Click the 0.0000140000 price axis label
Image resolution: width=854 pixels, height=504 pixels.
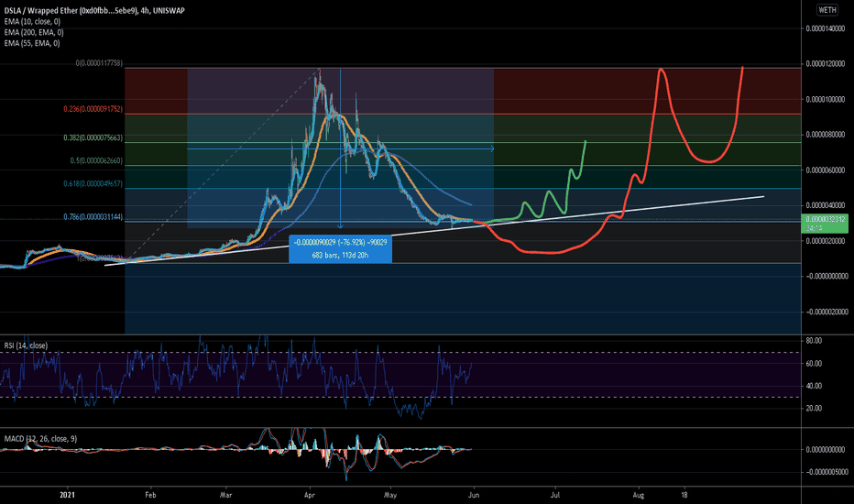(x=826, y=28)
